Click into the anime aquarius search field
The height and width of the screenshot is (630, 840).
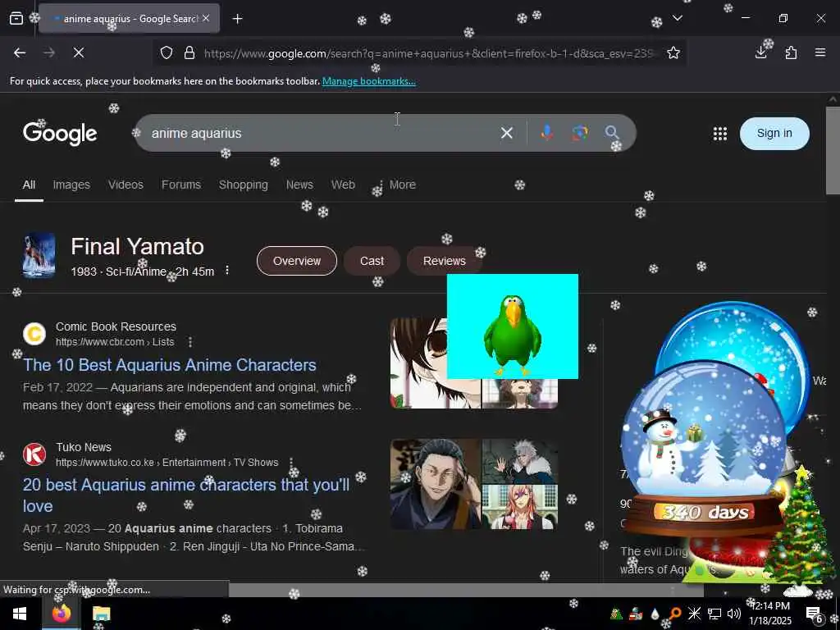[x=322, y=133]
